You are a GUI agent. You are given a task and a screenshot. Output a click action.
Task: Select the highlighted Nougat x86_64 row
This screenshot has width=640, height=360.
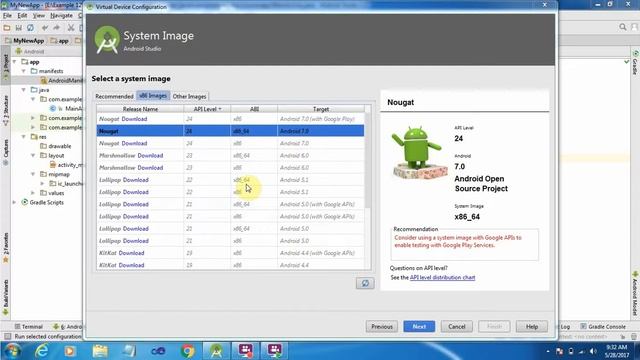pos(230,131)
